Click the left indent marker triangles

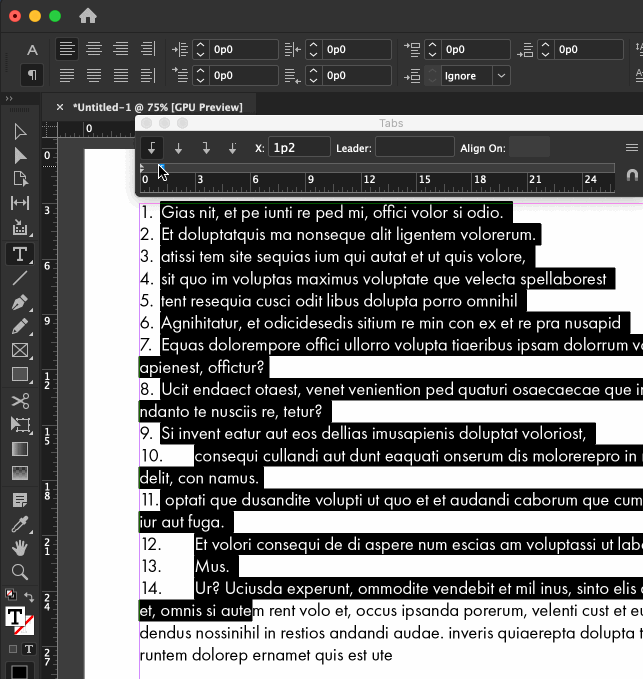point(142,168)
